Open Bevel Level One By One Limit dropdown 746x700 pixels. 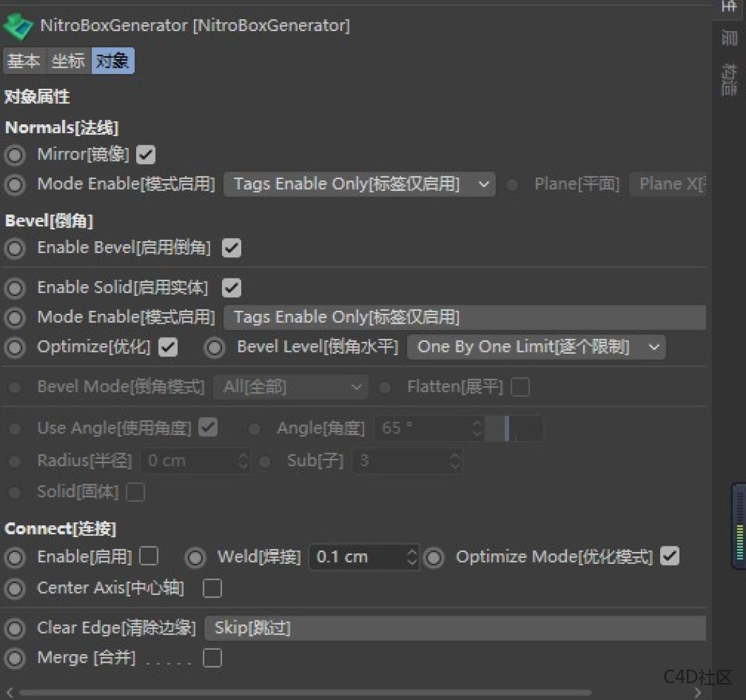pos(536,347)
